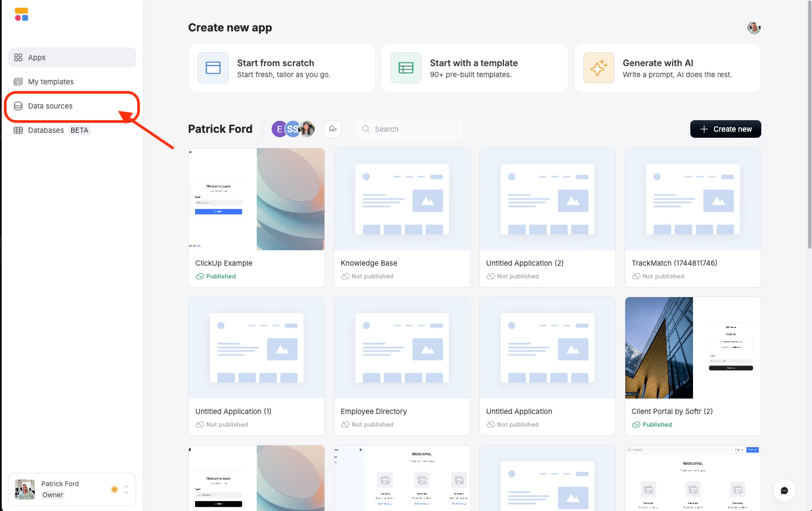Click Not published icon under Employee Directory
The width and height of the screenshot is (812, 511).
point(345,424)
